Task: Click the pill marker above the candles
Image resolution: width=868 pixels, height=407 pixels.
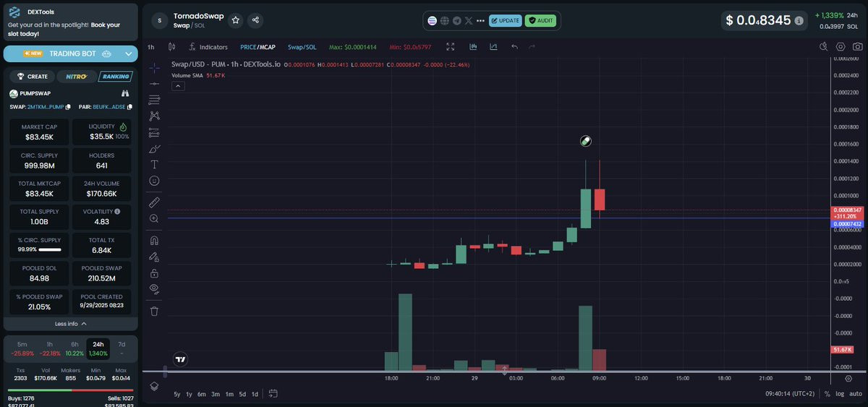Action: (x=586, y=141)
